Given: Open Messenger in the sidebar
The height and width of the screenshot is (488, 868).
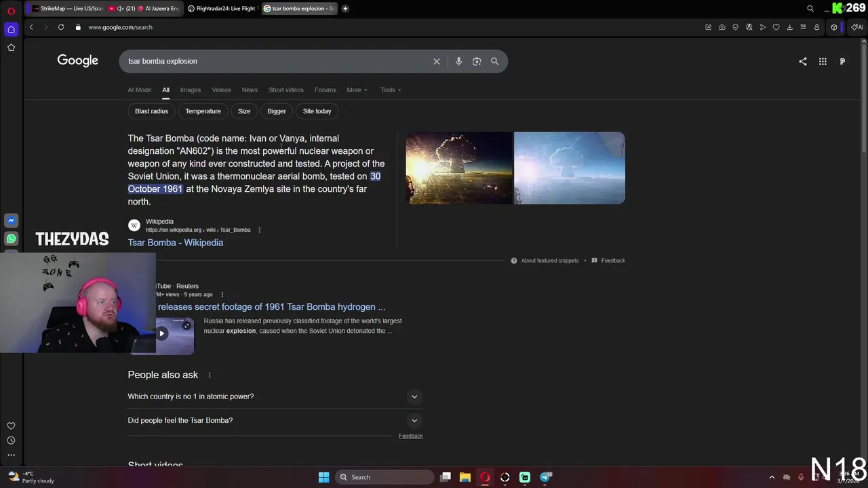Looking at the screenshot, I should [11, 220].
